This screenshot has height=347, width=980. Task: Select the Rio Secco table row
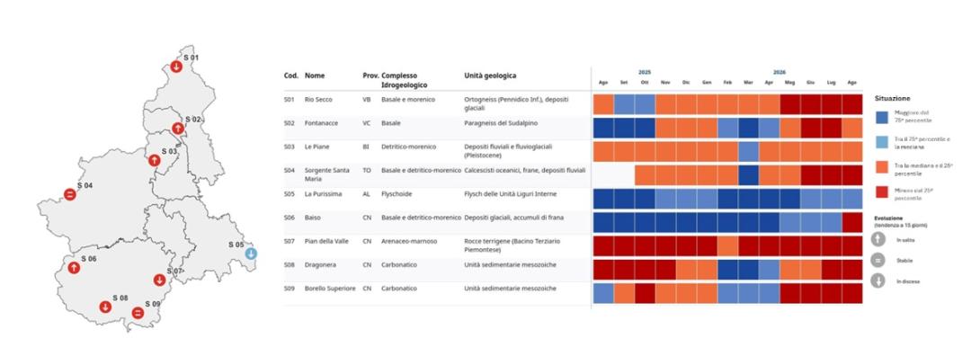(573, 103)
